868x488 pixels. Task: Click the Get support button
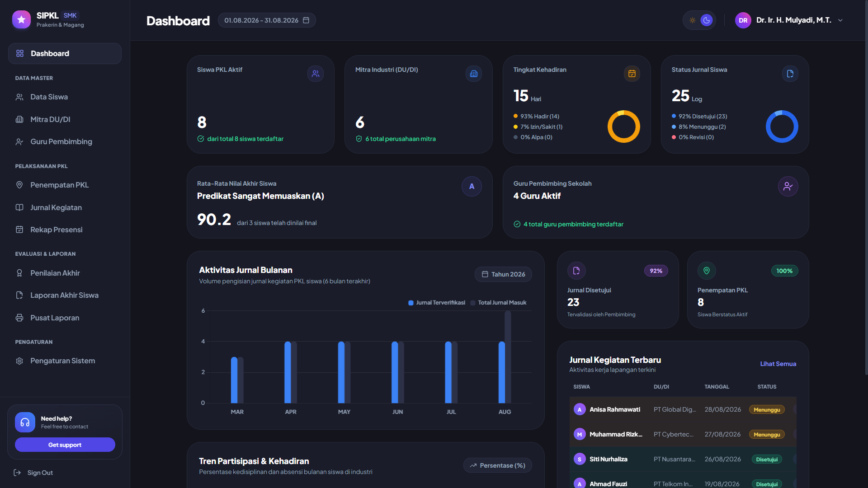(65, 445)
